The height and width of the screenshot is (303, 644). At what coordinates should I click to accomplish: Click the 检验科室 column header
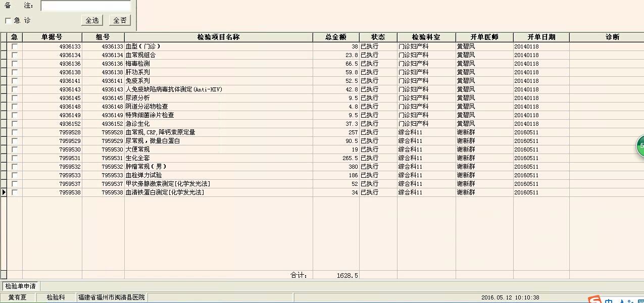coord(426,37)
